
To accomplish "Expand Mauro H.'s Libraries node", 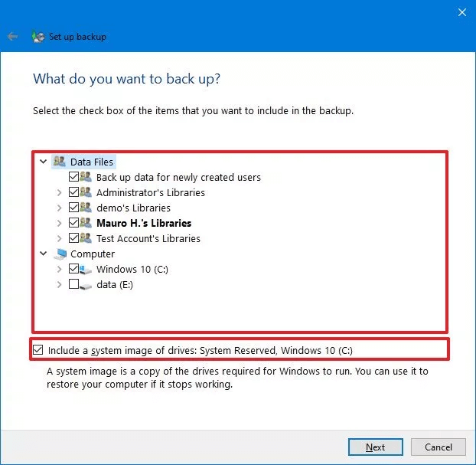I will pos(59,223).
